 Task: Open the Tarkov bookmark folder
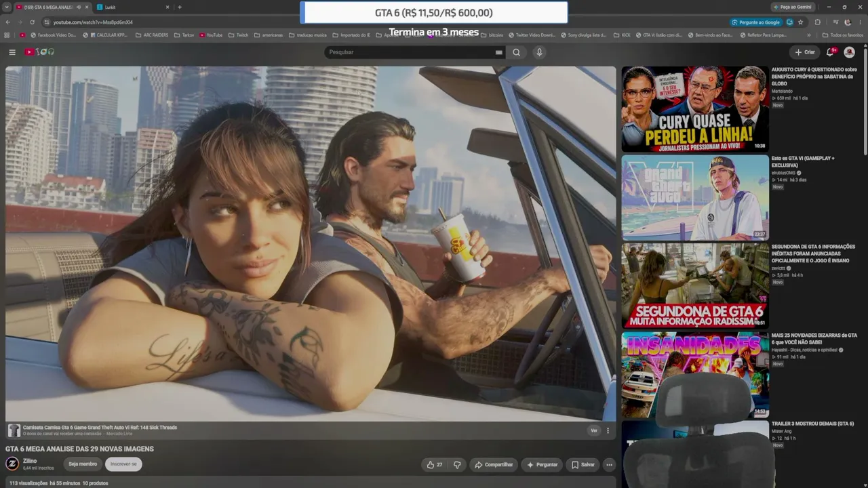coord(184,35)
